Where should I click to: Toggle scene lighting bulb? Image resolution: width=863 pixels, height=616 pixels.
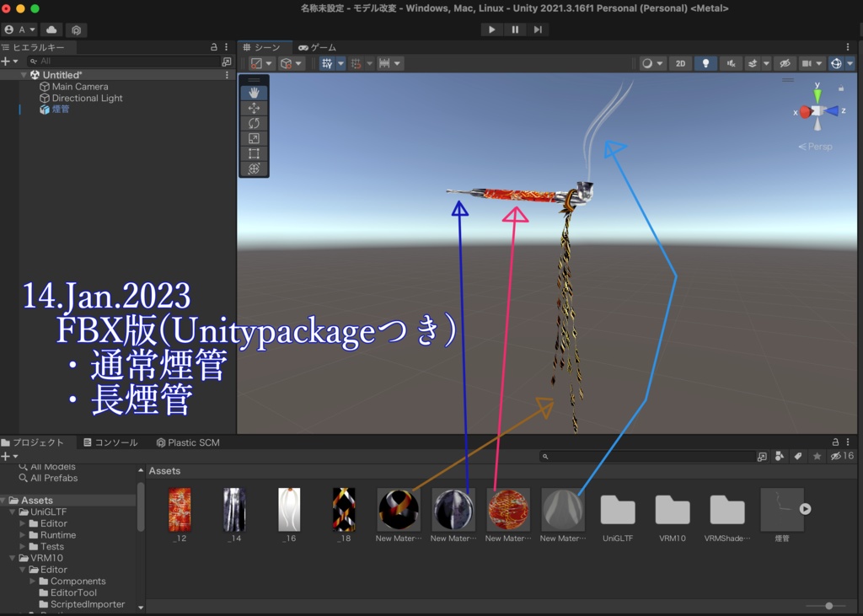click(x=705, y=63)
